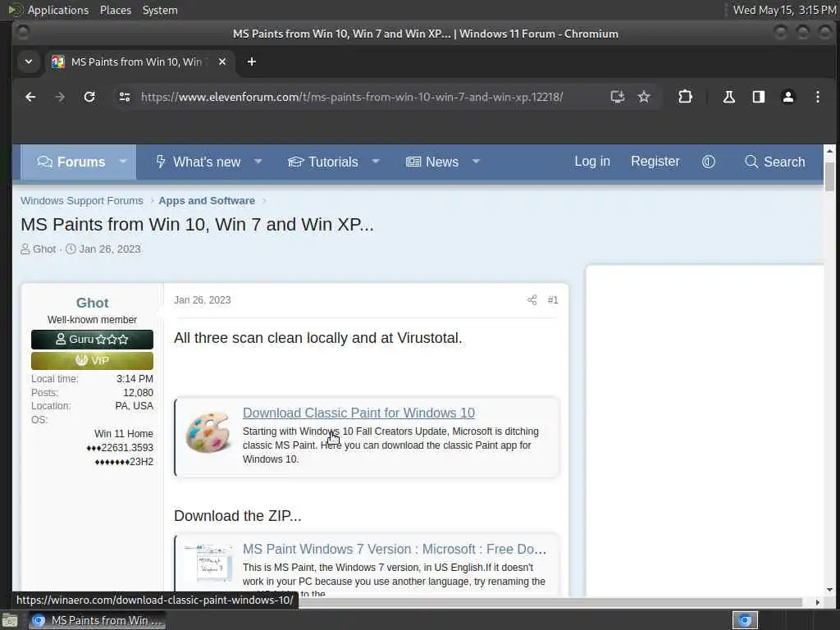Open the Extensions puzzle icon
Image resolution: width=840 pixels, height=630 pixels.
pyautogui.click(x=685, y=97)
